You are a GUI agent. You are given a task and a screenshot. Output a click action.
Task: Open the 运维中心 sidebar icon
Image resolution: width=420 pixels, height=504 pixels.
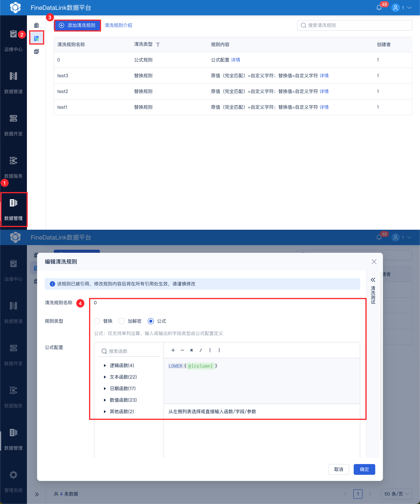pos(13,34)
